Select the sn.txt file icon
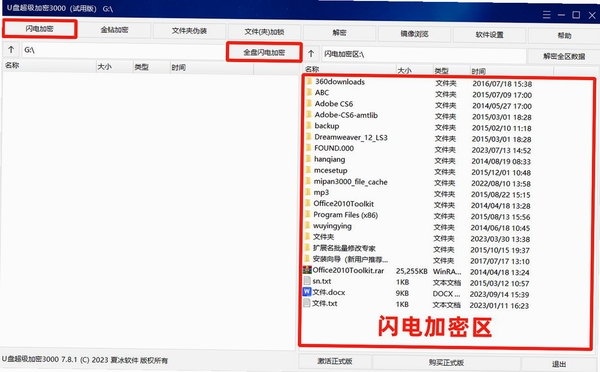The image size is (600, 372). click(x=307, y=281)
